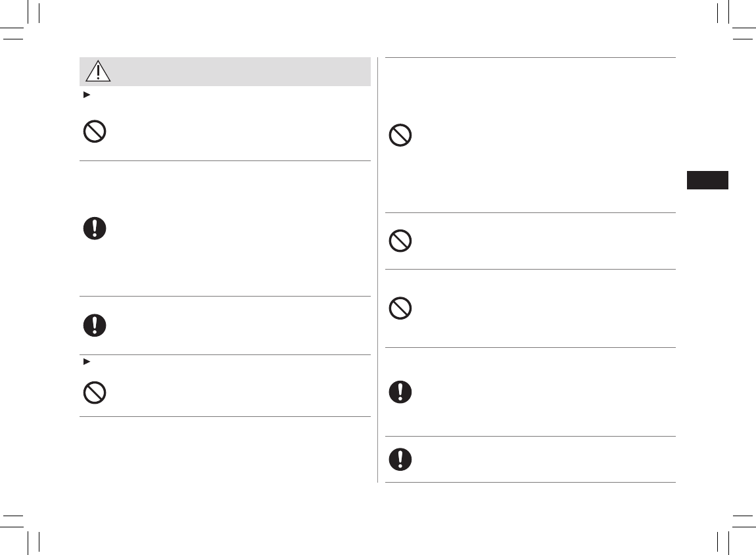Image resolution: width=756 pixels, height=555 pixels.
Task: Select the black tab on the right margin
Action: click(707, 180)
